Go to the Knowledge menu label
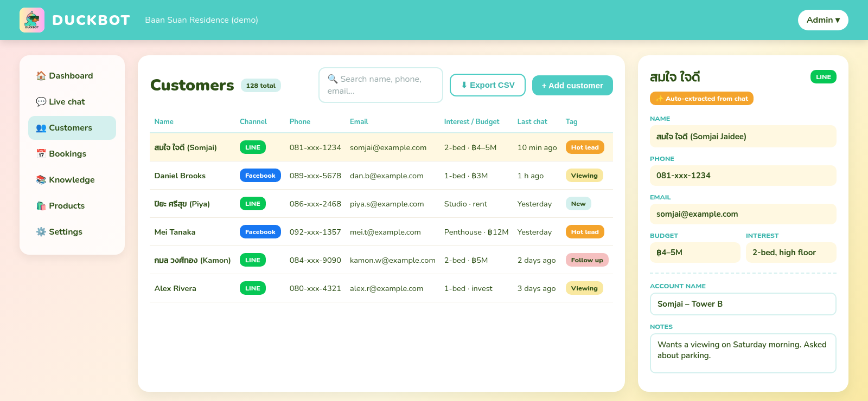 coord(72,180)
